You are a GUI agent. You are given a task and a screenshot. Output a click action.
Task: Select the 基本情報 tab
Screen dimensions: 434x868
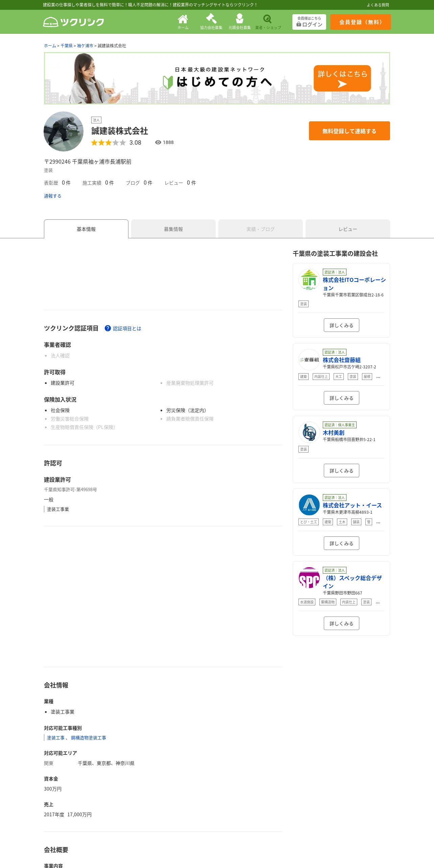pyautogui.click(x=86, y=229)
